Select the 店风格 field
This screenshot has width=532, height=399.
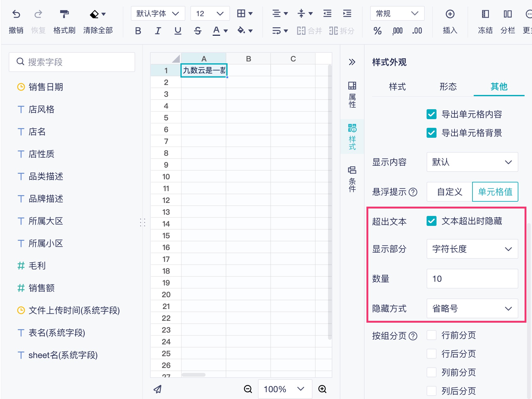(41, 109)
